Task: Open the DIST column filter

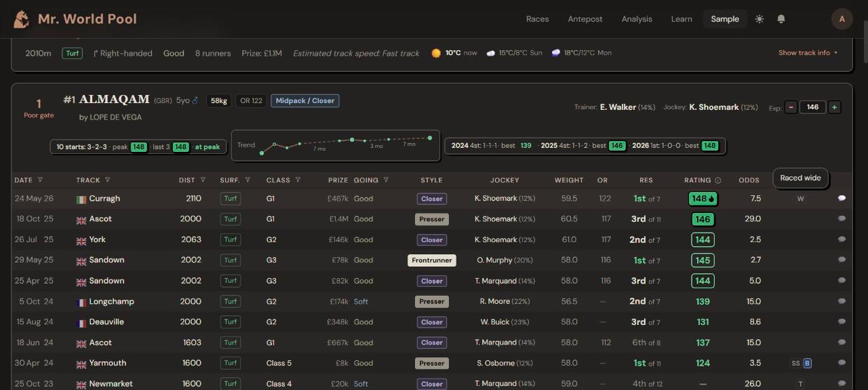Action: 203,180
